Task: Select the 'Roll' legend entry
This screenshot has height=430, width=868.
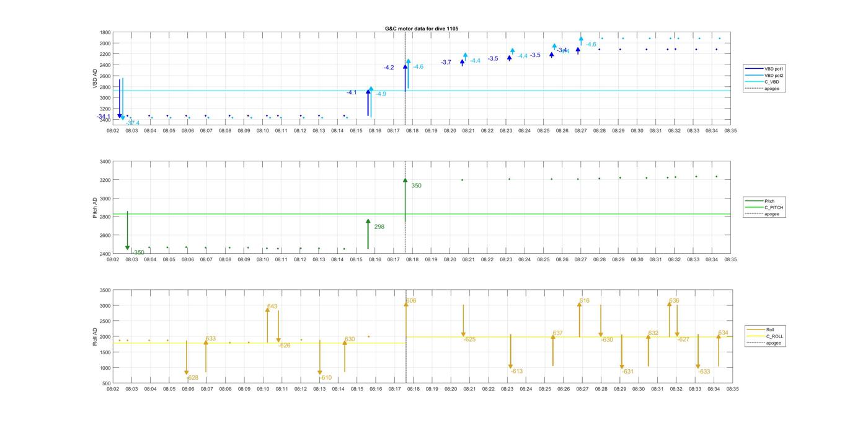Action: click(759, 329)
